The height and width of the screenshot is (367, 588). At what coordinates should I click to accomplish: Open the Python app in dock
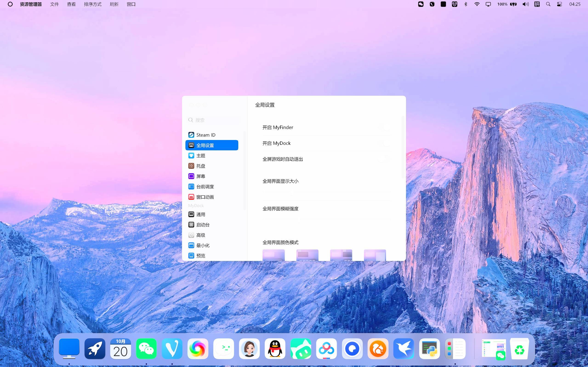click(x=430, y=349)
